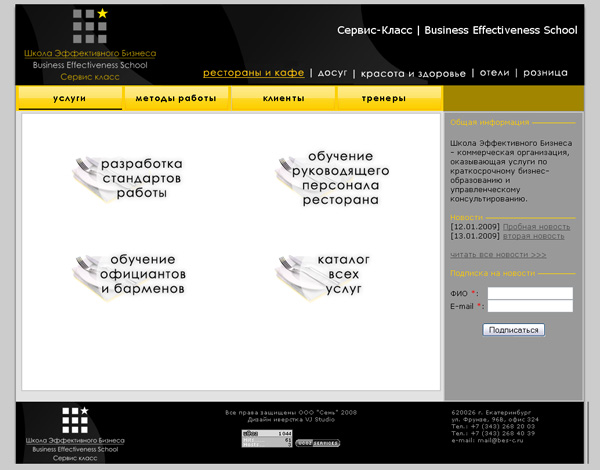Image resolution: width=600 pixels, height=470 pixels.
Task: Click the 'Подписка на новости' heading
Action: coord(492,273)
